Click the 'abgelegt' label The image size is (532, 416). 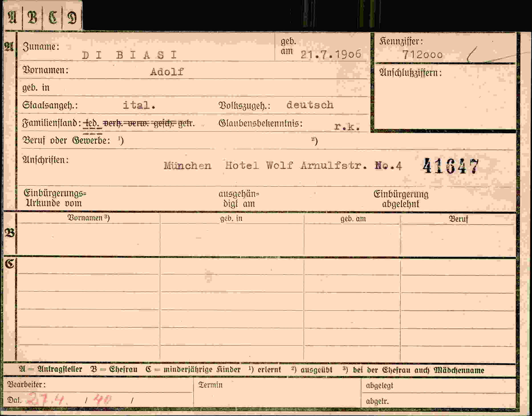coord(380,386)
